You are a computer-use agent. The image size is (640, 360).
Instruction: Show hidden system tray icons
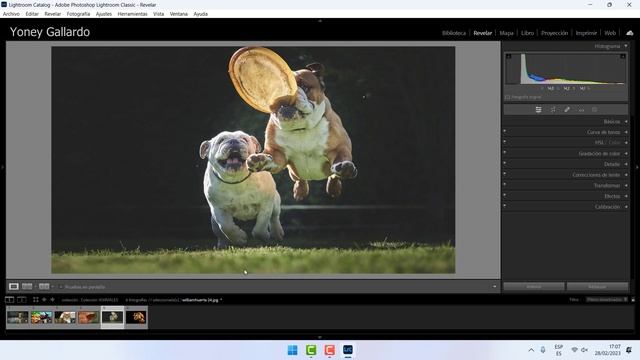tap(531, 350)
